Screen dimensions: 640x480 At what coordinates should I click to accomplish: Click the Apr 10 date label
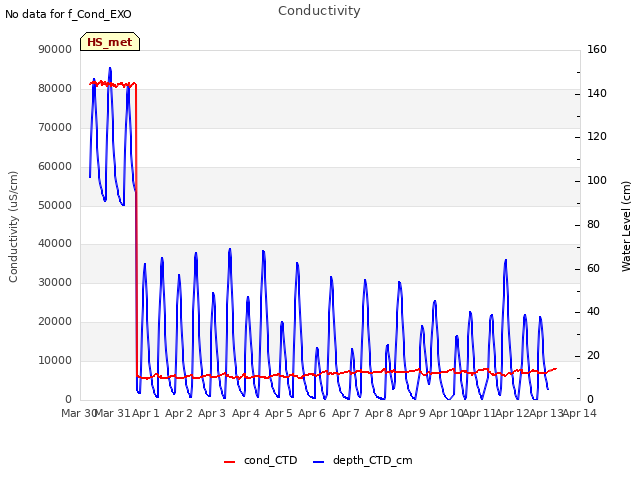pos(446,413)
